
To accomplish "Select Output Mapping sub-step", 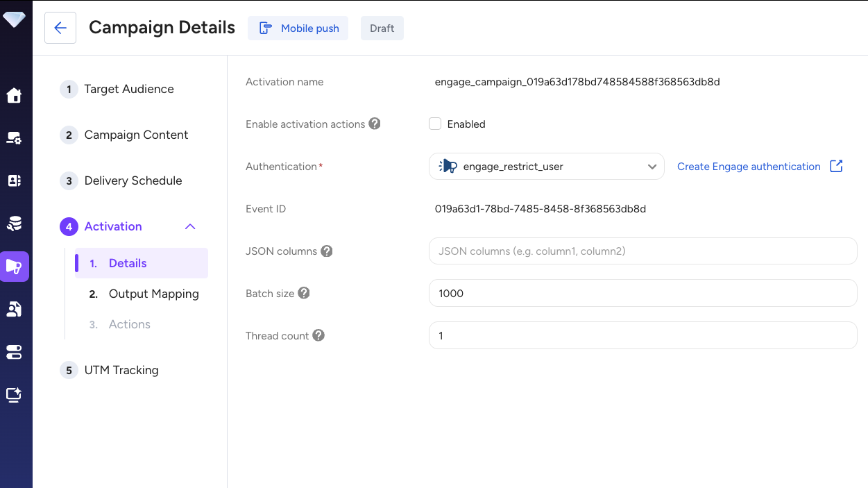I will coord(153,294).
